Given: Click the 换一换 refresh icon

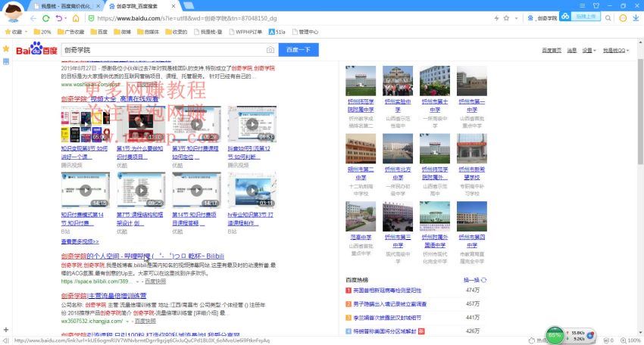Looking at the screenshot, I should [484, 280].
